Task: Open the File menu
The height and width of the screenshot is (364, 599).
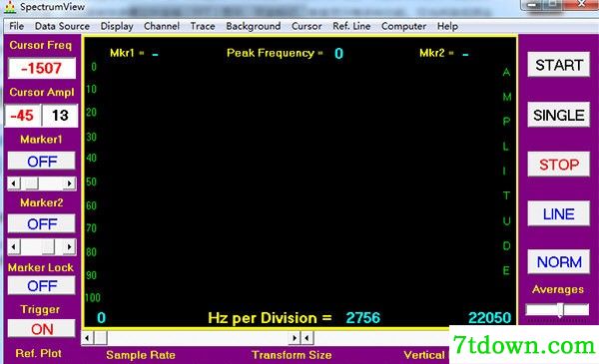Action: [x=16, y=26]
